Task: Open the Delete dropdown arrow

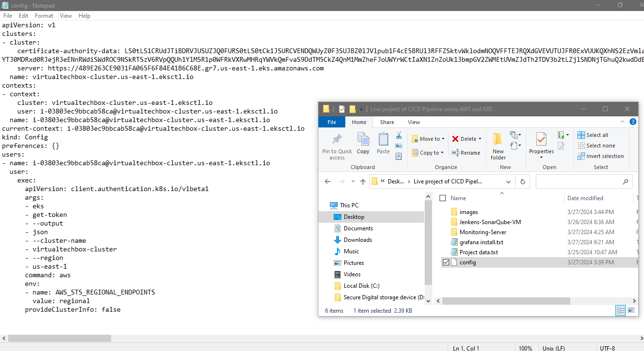Action: (x=480, y=139)
